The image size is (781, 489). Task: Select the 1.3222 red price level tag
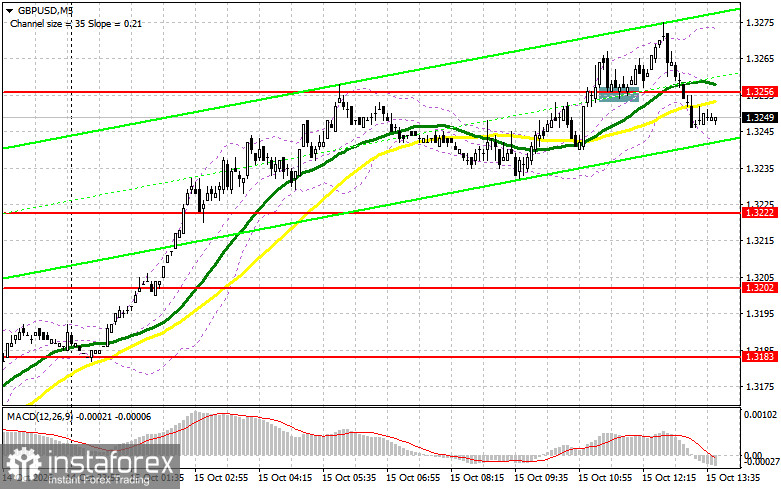coord(760,213)
